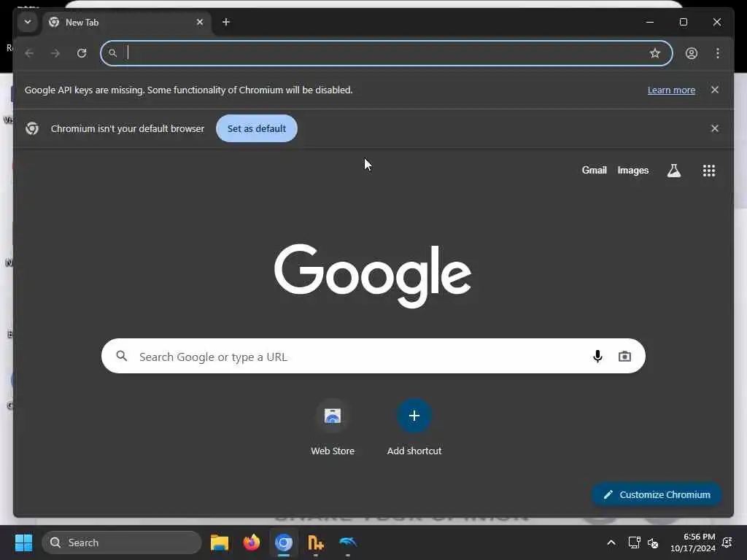Click the Add shortcut button

coord(414,427)
